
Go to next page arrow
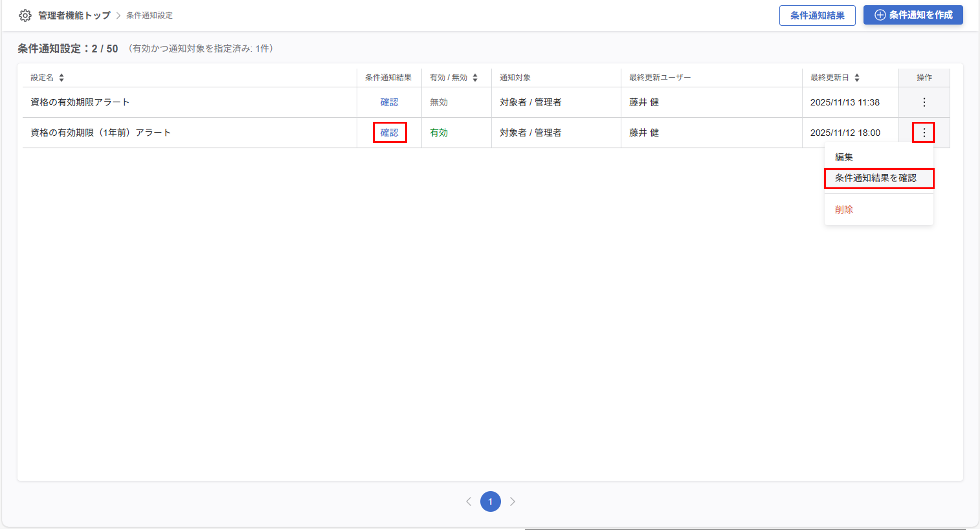pyautogui.click(x=512, y=502)
